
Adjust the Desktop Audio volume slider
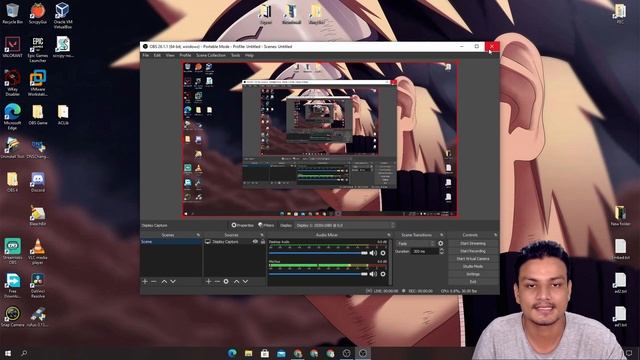[x=318, y=253]
